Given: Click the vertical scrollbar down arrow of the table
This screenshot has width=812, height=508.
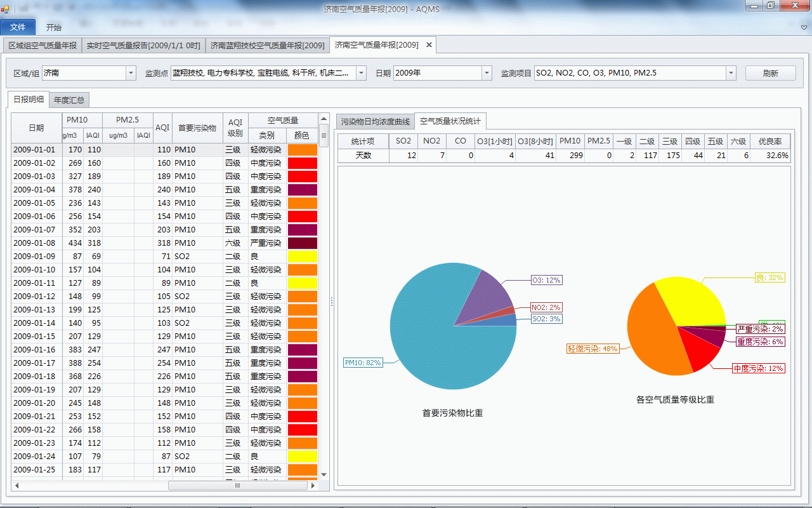Looking at the screenshot, I should (324, 474).
